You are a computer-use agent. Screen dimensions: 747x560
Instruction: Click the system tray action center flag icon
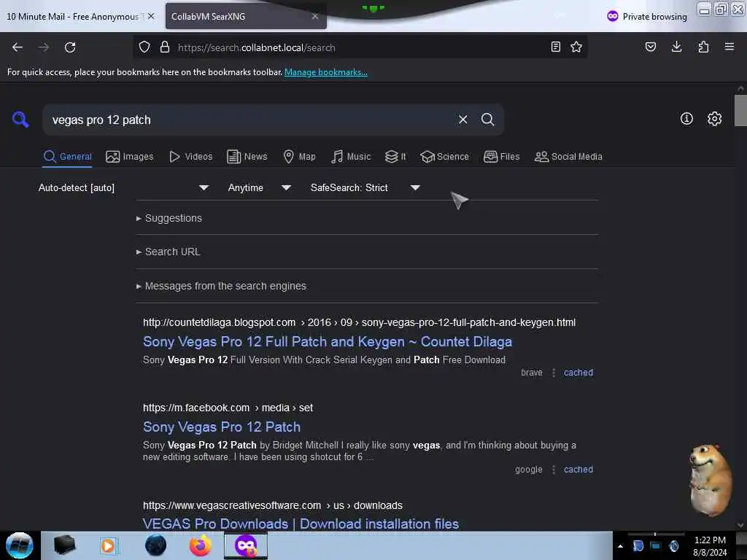pos(638,546)
